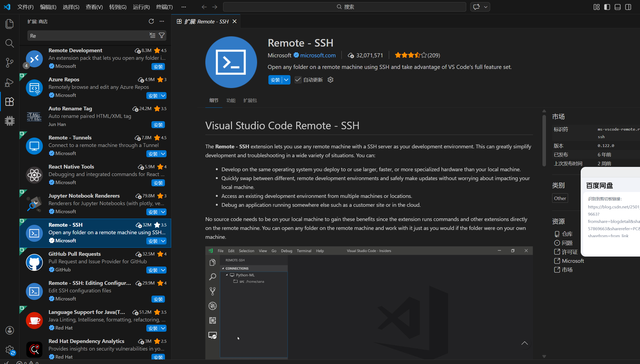Screen dimensions: 640x364
Task: Install Remote - SSH: Editing Configuration Files
Action: coord(158,299)
